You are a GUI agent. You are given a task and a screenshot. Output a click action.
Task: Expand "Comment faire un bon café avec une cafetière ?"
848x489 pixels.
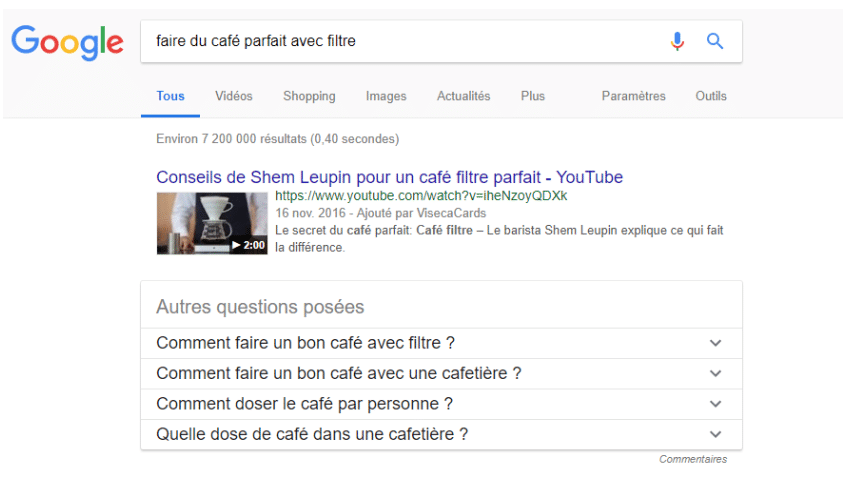tap(715, 373)
